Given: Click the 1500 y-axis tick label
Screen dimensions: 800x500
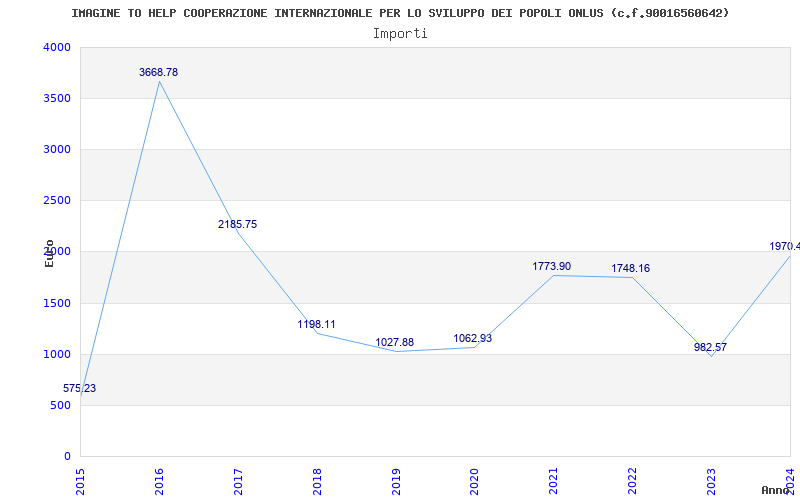Looking at the screenshot, I should coord(57,304).
